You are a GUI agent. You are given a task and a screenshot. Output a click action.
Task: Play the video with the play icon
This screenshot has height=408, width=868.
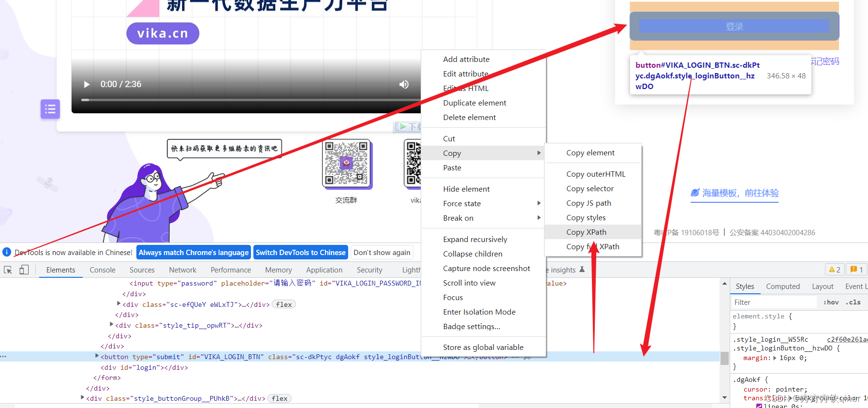(87, 84)
